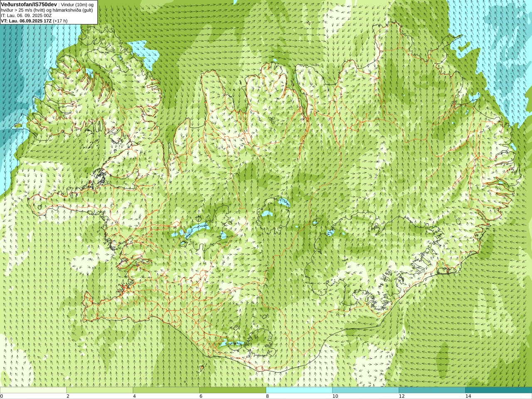Click the scale label '8'
Image resolution: width=532 pixels, height=399 pixels.
coord(267,396)
